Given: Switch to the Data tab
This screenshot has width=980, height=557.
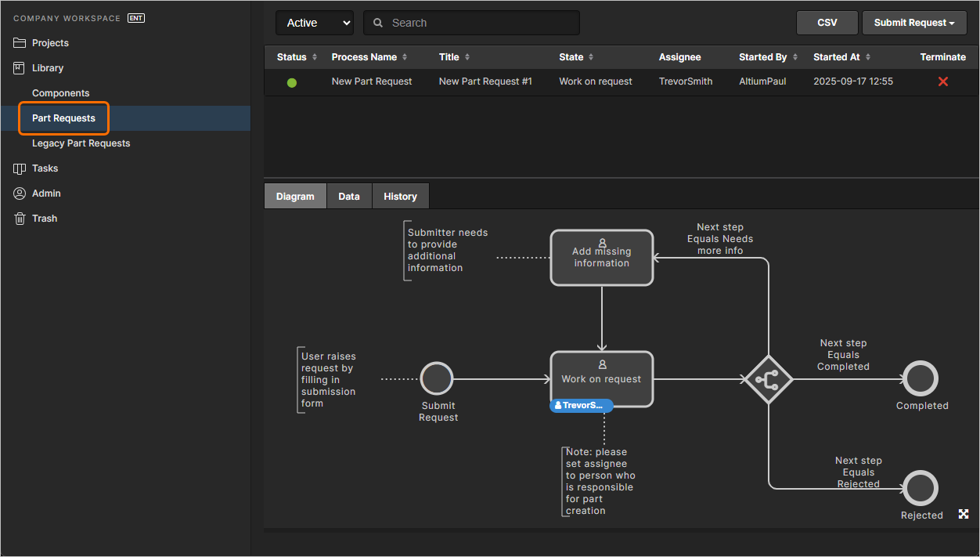Looking at the screenshot, I should coord(348,196).
